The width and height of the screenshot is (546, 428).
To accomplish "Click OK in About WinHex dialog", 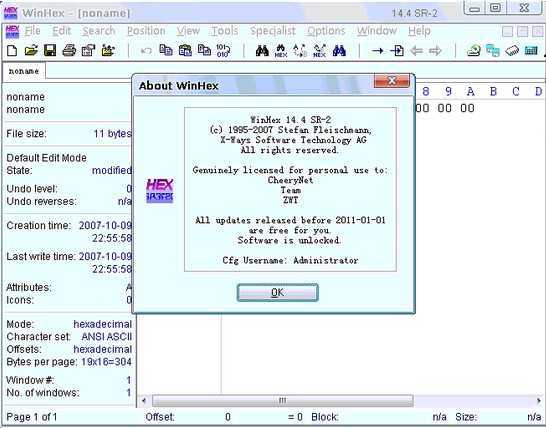I will (278, 293).
